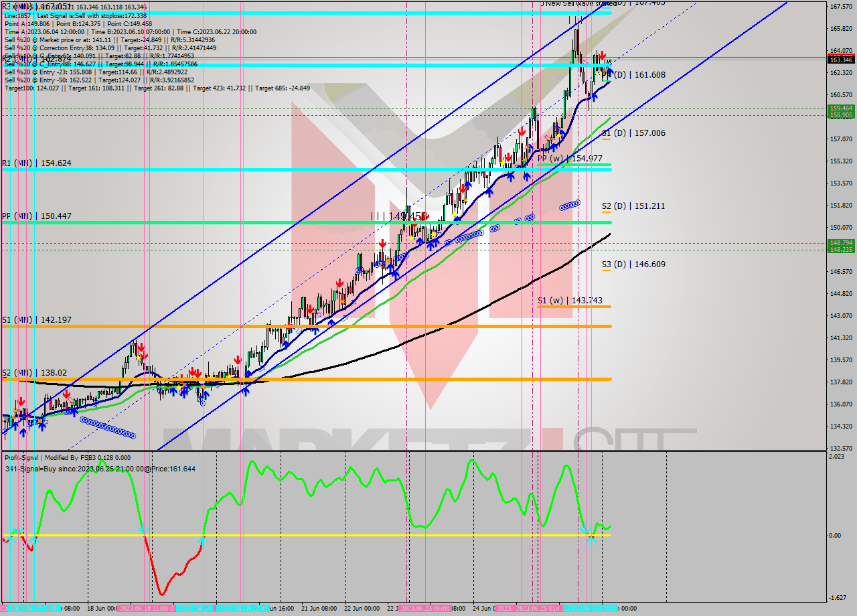The image size is (857, 616).
Task: Click the 139.570 price axis value
Action: coord(841,360)
